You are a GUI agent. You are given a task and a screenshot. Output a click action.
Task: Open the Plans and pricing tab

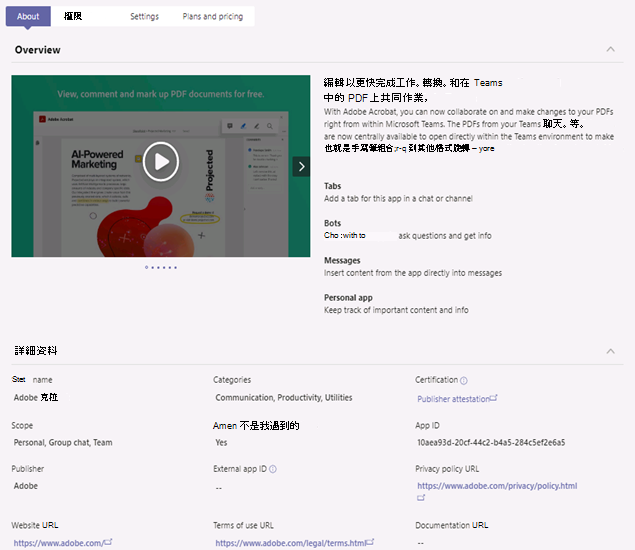[213, 16]
